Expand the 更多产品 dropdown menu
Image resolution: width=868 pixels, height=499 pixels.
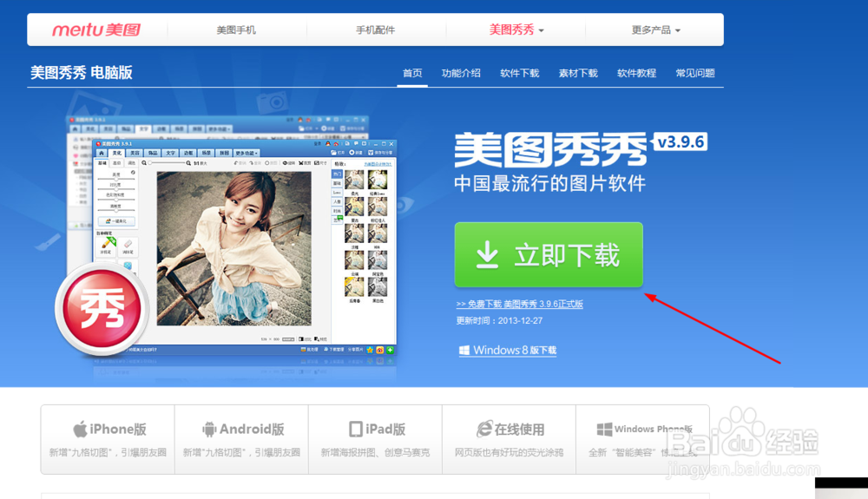(655, 30)
